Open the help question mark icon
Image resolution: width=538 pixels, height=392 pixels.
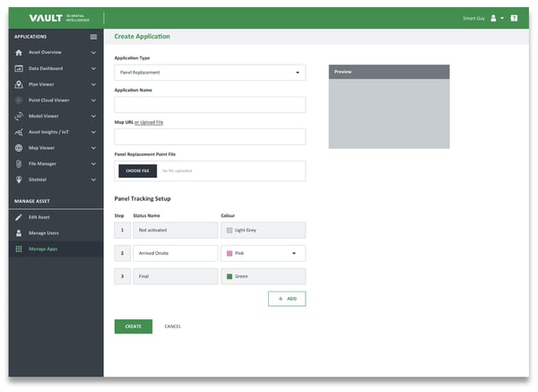click(514, 18)
